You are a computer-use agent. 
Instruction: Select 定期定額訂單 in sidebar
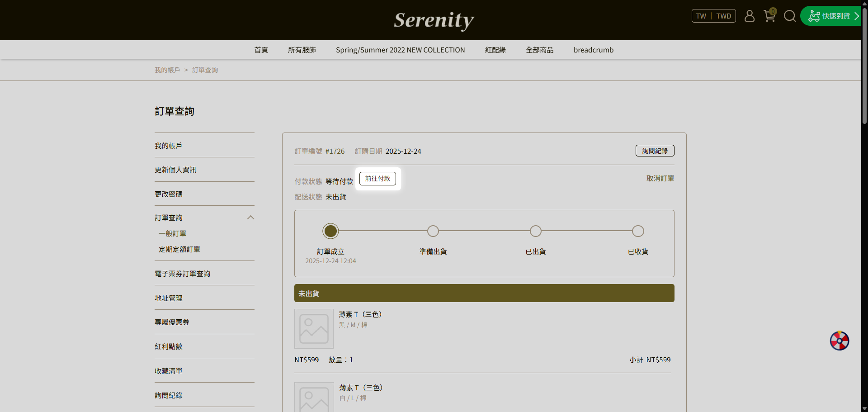click(179, 249)
